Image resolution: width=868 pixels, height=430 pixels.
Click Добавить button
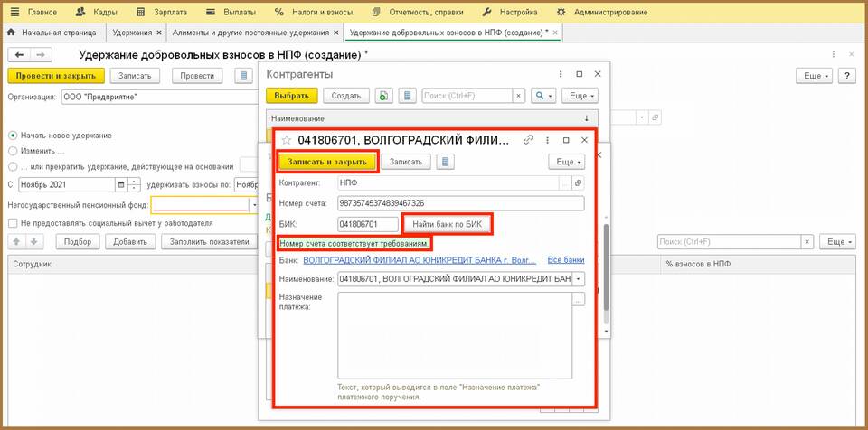tap(130, 242)
